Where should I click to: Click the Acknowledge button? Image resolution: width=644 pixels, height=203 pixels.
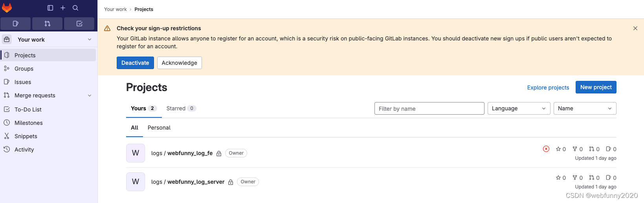(180, 63)
